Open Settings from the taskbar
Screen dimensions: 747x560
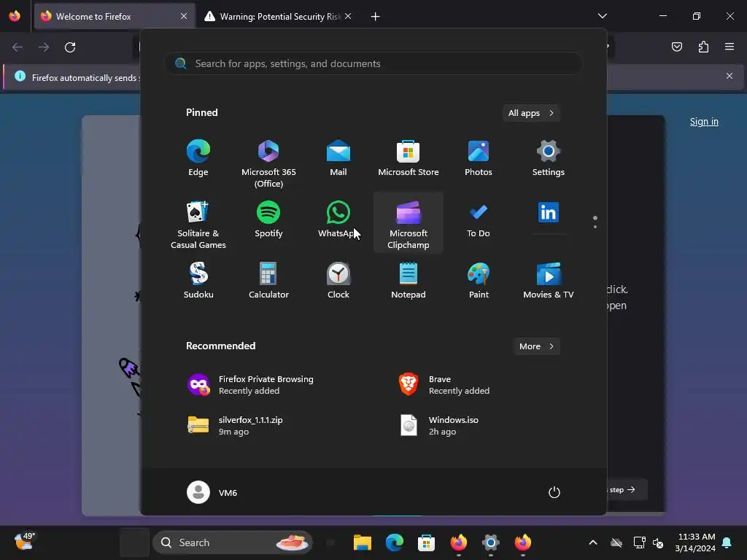coord(491,542)
